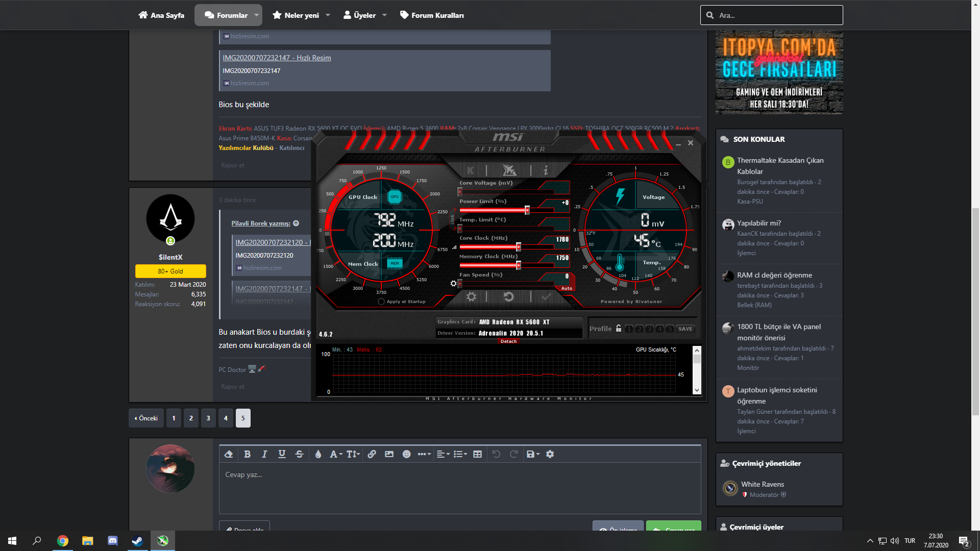Image resolution: width=980 pixels, height=551 pixels.
Task: Remove formatting with eraser icon in editor
Action: (229, 454)
